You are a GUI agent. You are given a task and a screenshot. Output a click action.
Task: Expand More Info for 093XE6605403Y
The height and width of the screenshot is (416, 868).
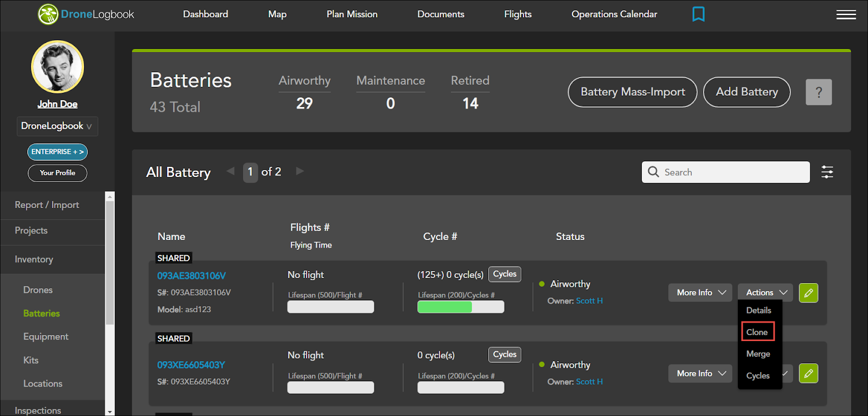click(700, 374)
